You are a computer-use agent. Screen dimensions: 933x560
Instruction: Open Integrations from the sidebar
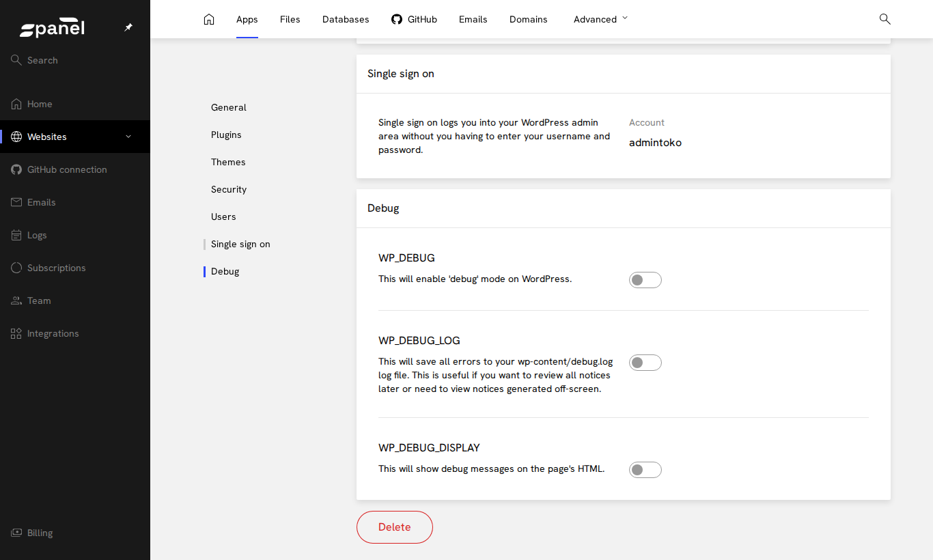[75, 333]
